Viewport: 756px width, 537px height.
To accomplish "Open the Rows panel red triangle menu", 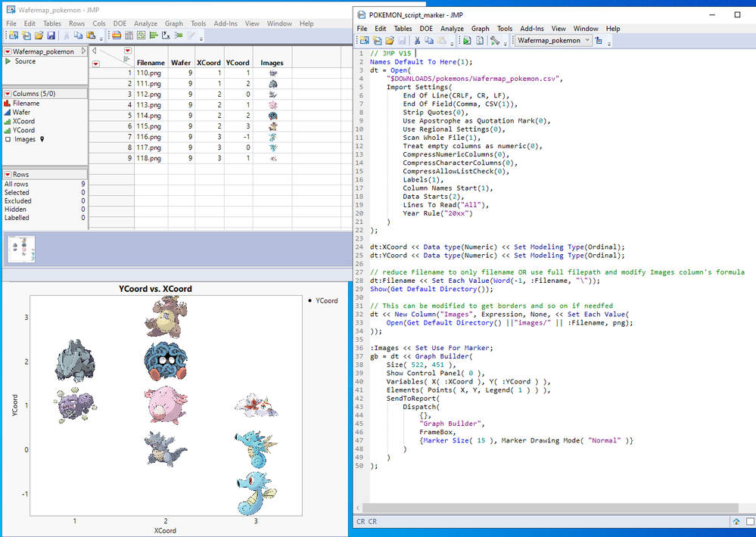I will pos(6,174).
